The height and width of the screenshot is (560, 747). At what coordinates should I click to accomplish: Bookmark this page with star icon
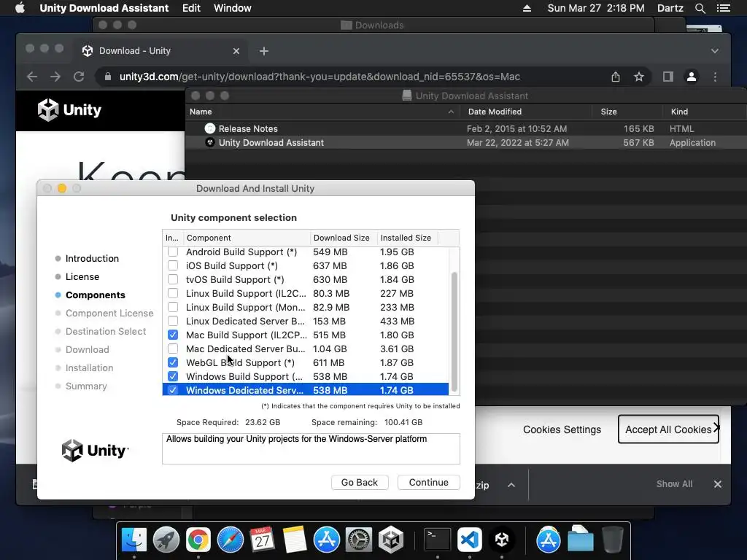tap(639, 77)
